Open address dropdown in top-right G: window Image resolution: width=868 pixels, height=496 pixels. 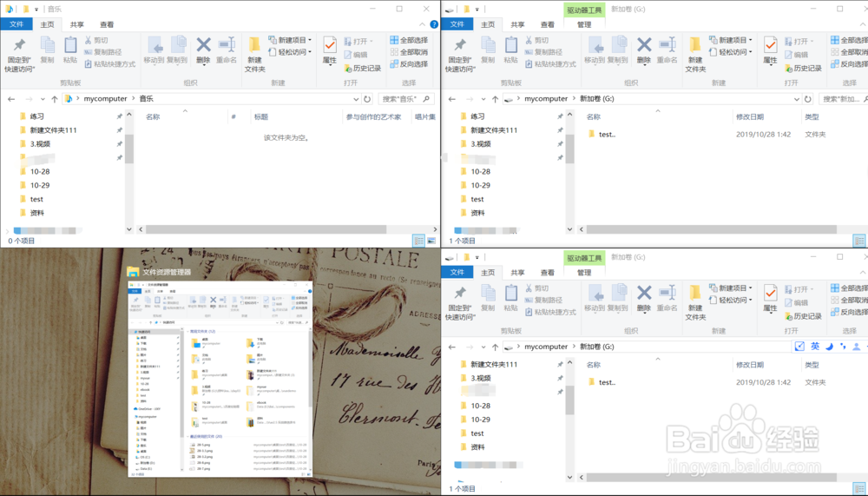point(797,99)
